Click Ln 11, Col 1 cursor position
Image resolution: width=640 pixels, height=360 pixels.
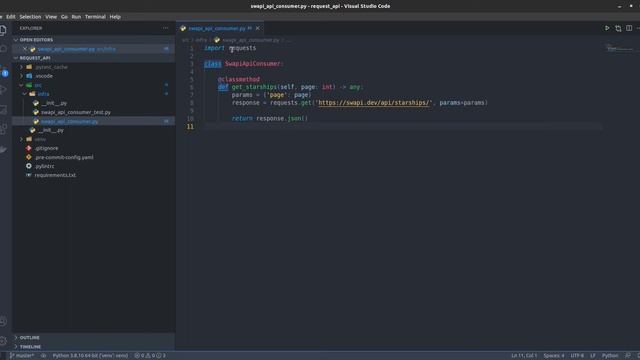(x=524, y=356)
